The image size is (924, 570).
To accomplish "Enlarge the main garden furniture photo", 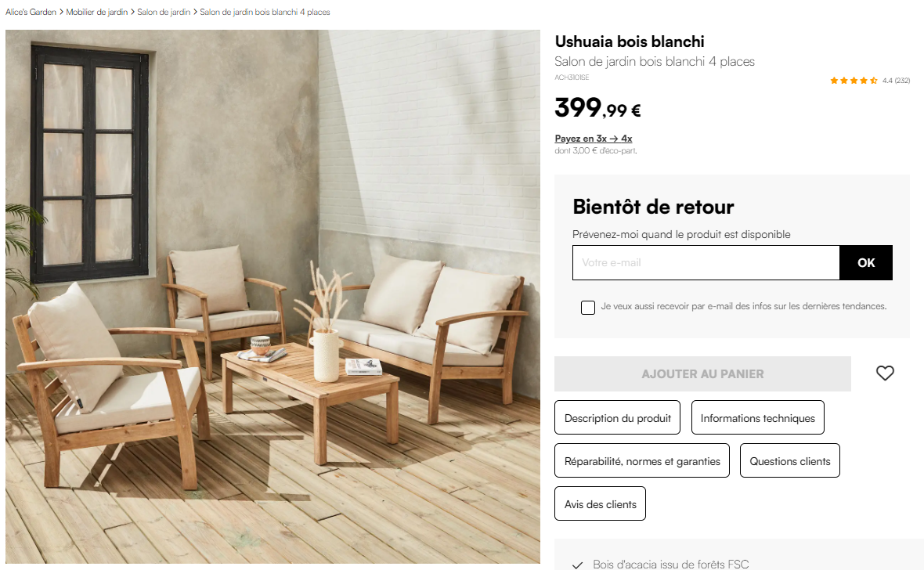I will [x=273, y=297].
